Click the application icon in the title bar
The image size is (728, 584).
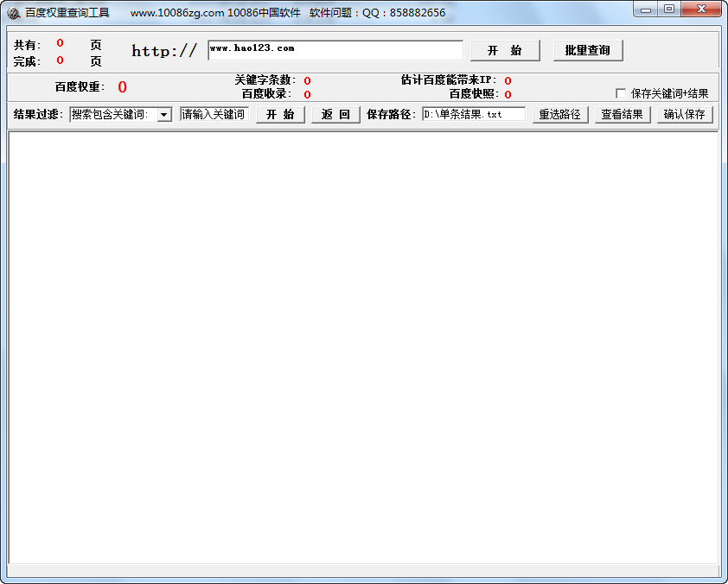tap(14, 12)
